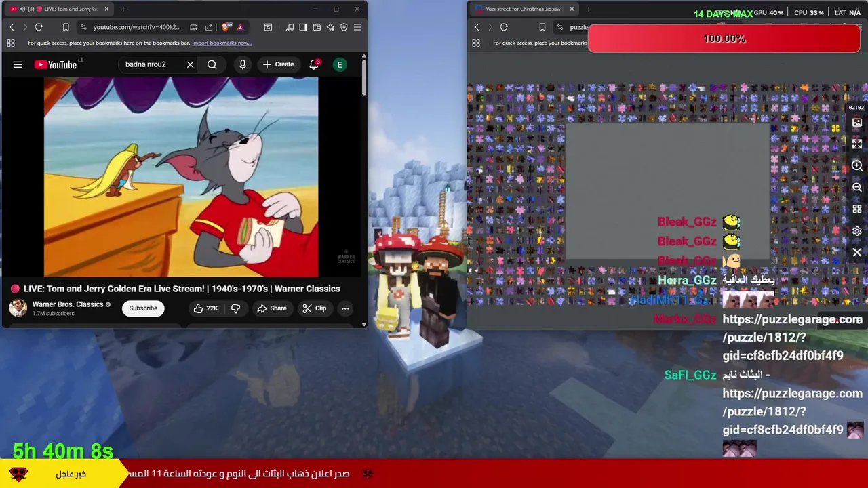
Task: Bookmark the YouTube page
Action: click(x=66, y=27)
